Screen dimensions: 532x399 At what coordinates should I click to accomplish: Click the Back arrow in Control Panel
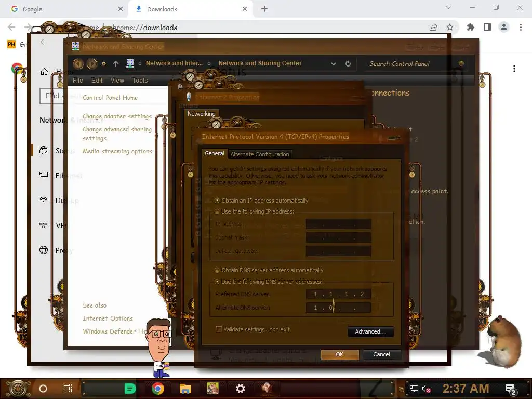point(78,63)
